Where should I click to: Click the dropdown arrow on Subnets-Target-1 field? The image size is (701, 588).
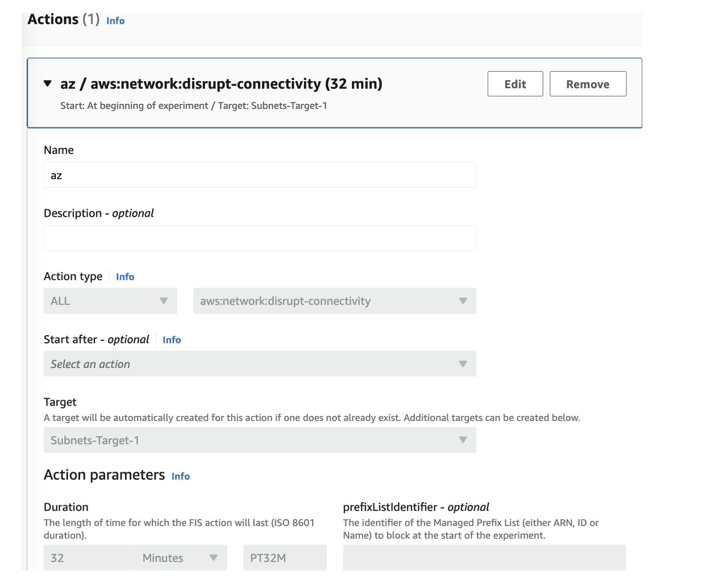(463, 440)
